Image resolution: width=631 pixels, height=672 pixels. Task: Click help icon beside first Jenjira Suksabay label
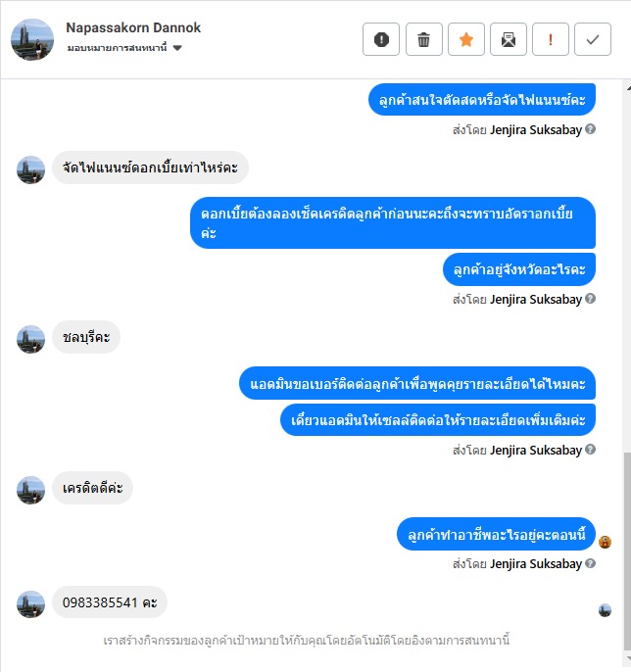590,129
